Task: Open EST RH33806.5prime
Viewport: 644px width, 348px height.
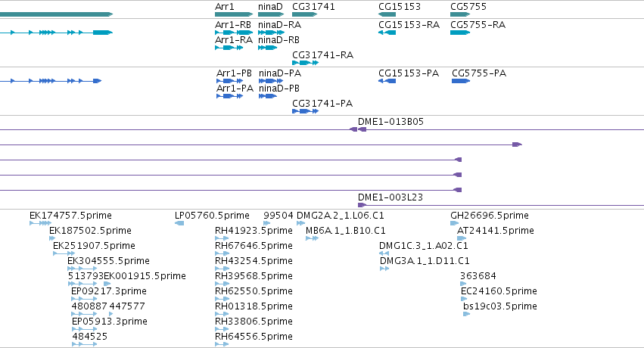Action: coord(254,322)
